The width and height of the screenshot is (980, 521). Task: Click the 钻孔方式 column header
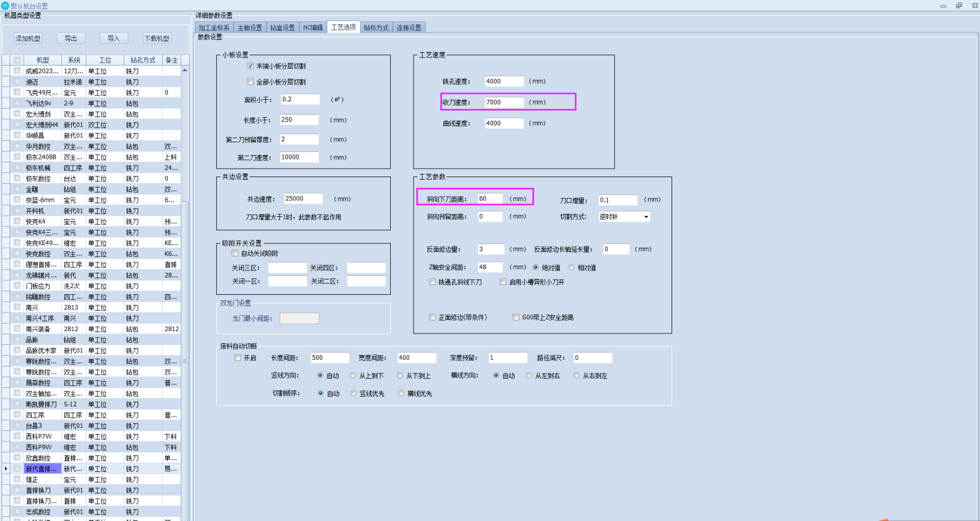(x=143, y=60)
